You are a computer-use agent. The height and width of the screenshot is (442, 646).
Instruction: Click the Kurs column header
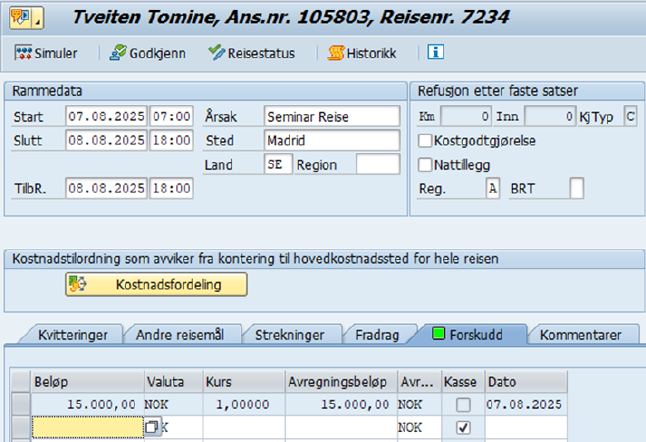[244, 381]
